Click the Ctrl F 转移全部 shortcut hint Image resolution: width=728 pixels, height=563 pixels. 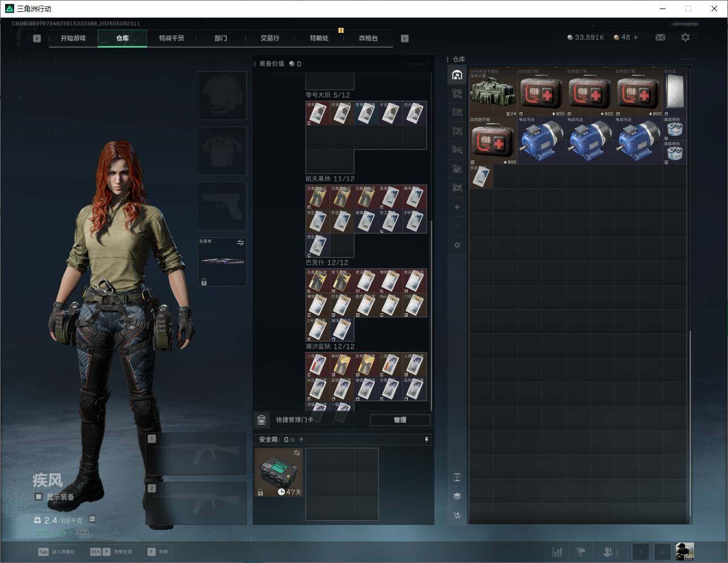coord(111,552)
